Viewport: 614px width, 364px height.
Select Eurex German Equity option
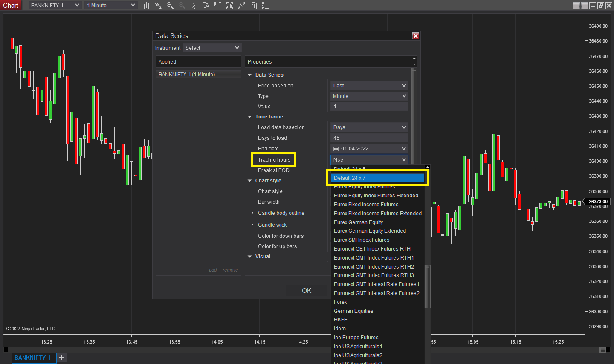click(378, 222)
